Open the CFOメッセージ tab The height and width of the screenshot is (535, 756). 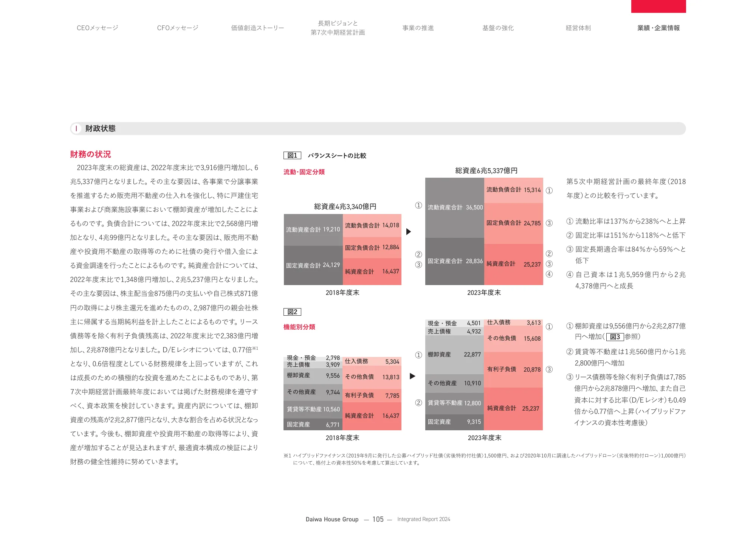tap(178, 28)
